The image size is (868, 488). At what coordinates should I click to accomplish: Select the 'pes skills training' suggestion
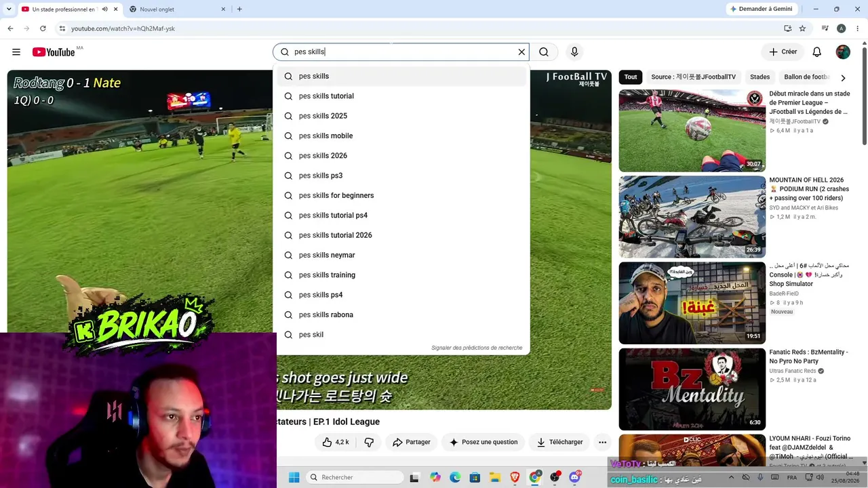click(x=401, y=275)
